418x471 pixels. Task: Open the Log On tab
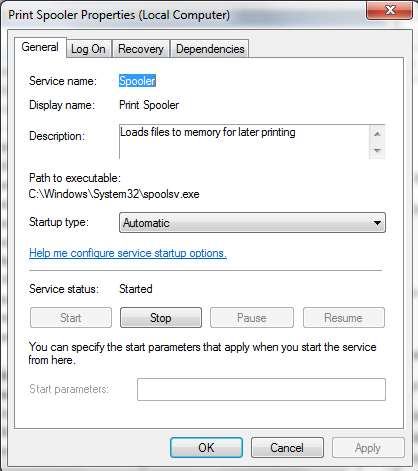(x=88, y=49)
